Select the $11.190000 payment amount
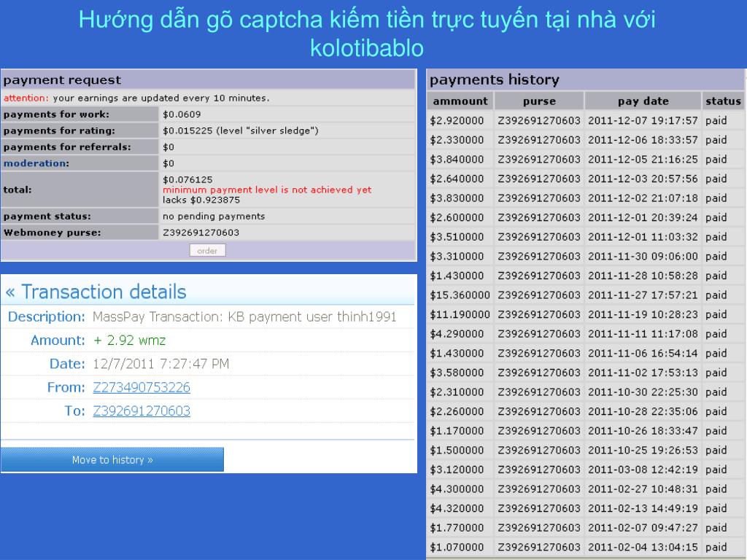This screenshot has height=560, width=747. (x=460, y=314)
